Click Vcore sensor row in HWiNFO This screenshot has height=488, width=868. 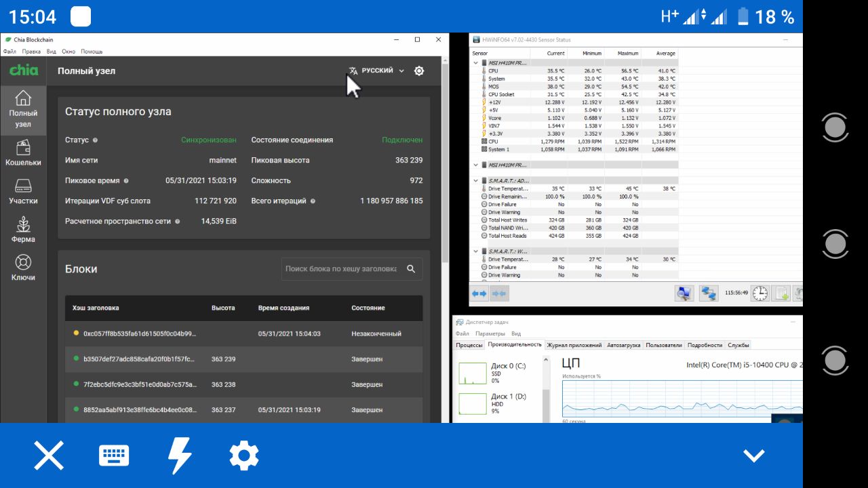(575, 118)
